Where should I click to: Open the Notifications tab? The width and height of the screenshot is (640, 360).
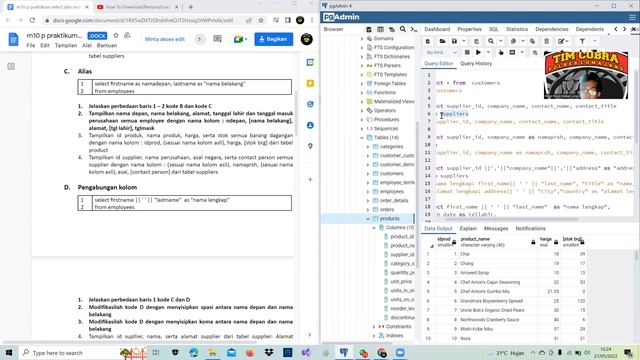click(x=530, y=229)
